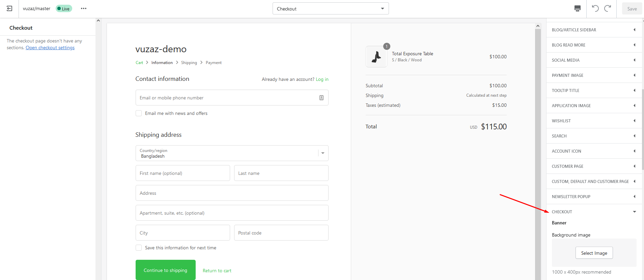Click the redo arrow icon
Screen dimensions: 644x280
click(608, 9)
